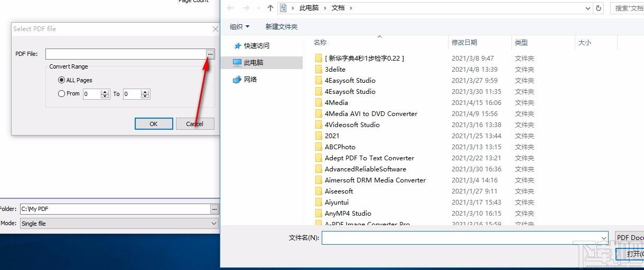The height and width of the screenshot is (270, 644).
Task: Select the 4Videosoft Studio folder icon
Action: coord(319,124)
